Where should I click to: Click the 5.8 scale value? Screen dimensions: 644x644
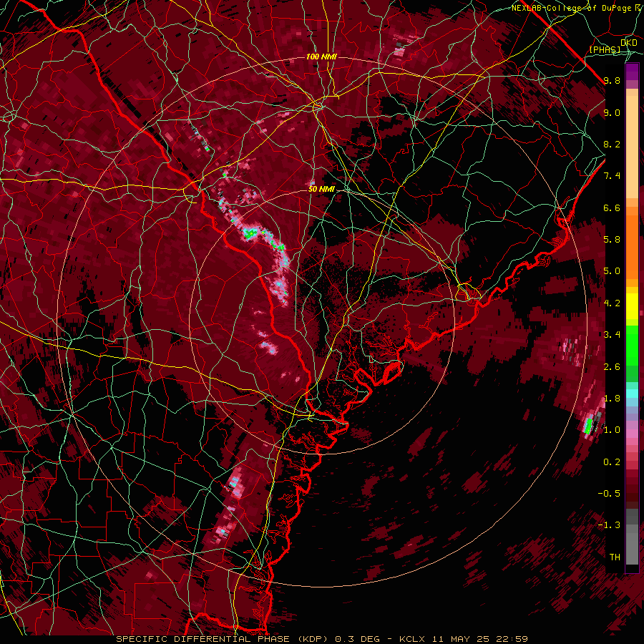tap(612, 240)
